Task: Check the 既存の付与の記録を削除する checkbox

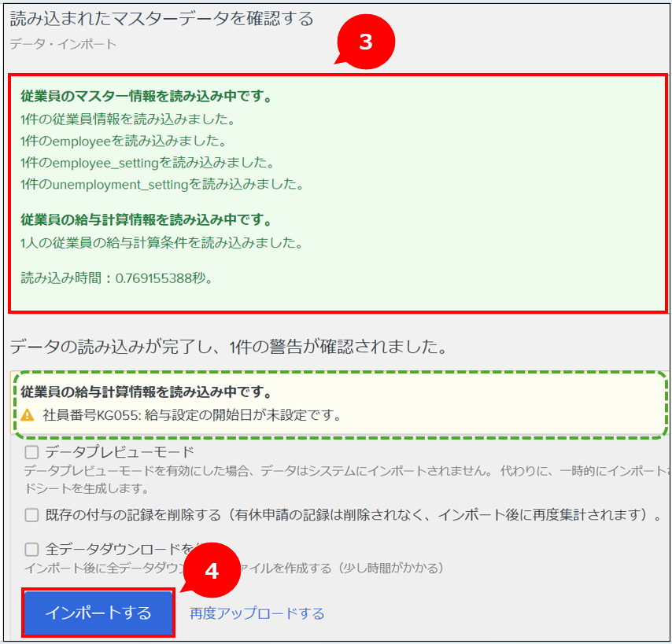Action: pos(31,515)
